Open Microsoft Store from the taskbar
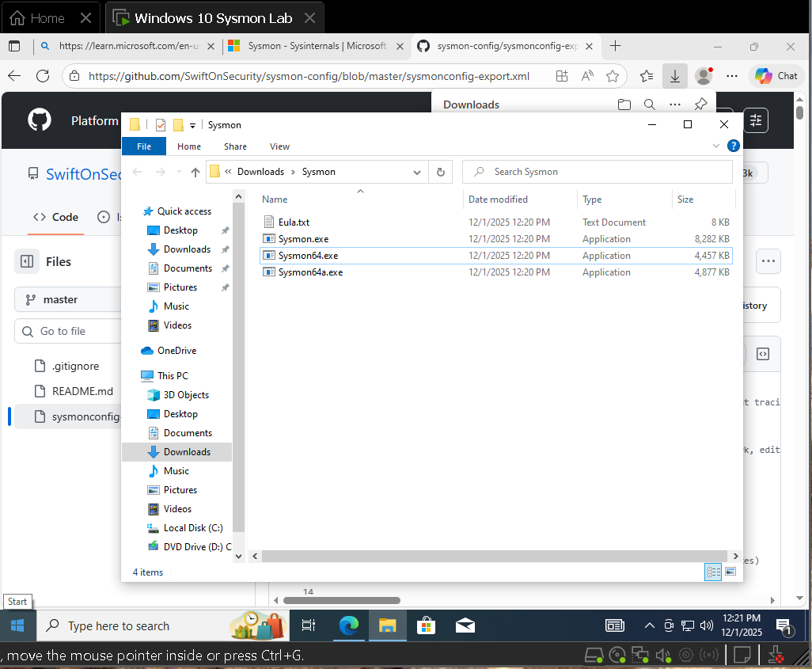Image resolution: width=812 pixels, height=669 pixels. (426, 625)
